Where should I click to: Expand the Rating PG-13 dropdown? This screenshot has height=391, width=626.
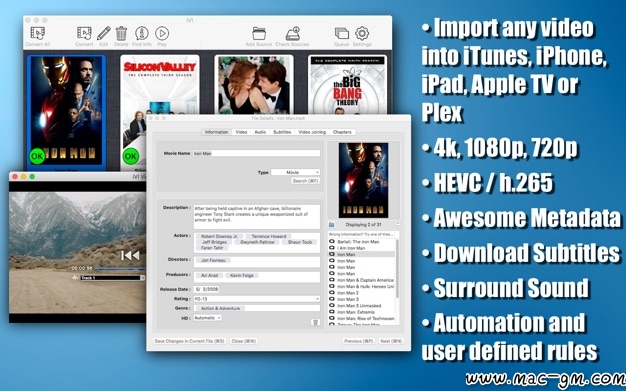[257, 299]
